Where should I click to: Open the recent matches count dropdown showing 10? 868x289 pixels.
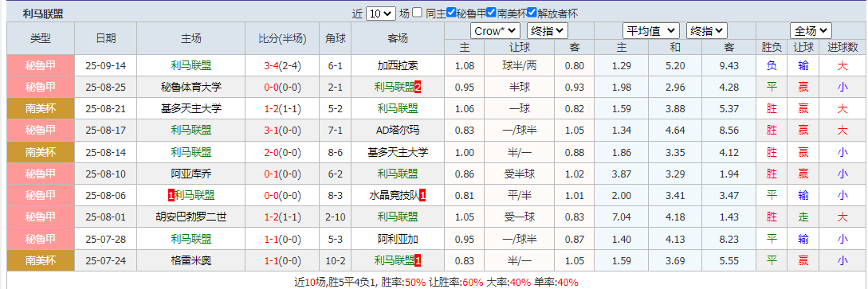381,14
